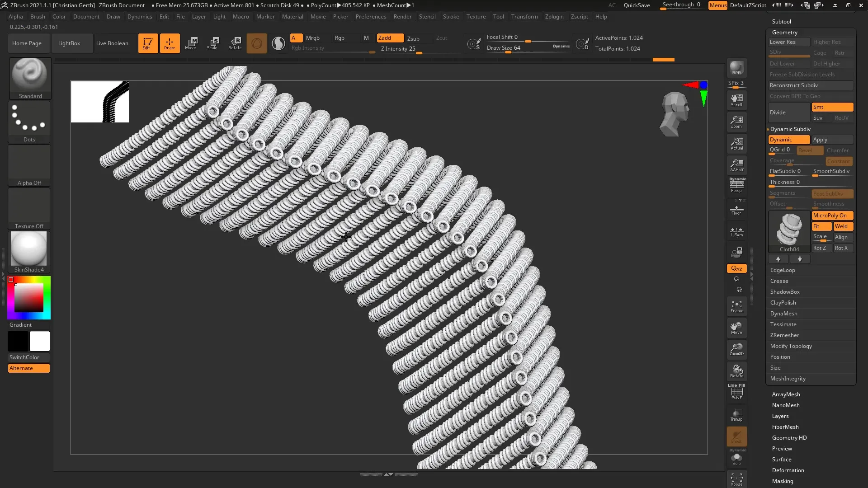This screenshot has width=868, height=488.
Task: Toggle the Weld option
Action: click(x=843, y=226)
